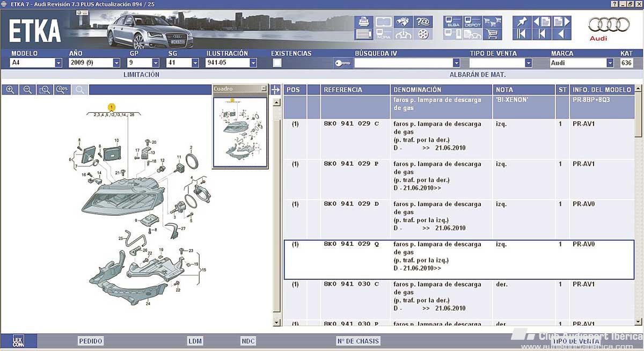The image size is (644, 351).
Task: Toggle the Existencias checkbox
Action: pos(277,63)
